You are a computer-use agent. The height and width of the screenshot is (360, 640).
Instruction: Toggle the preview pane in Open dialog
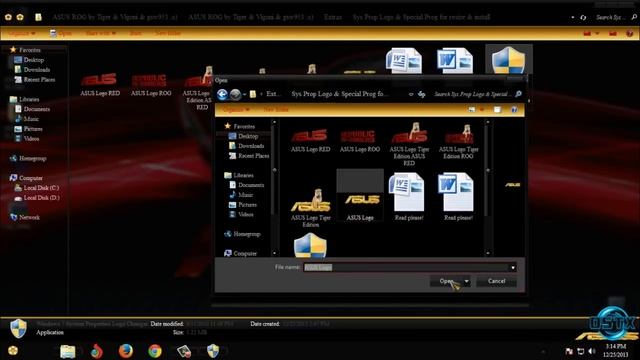tap(497, 109)
